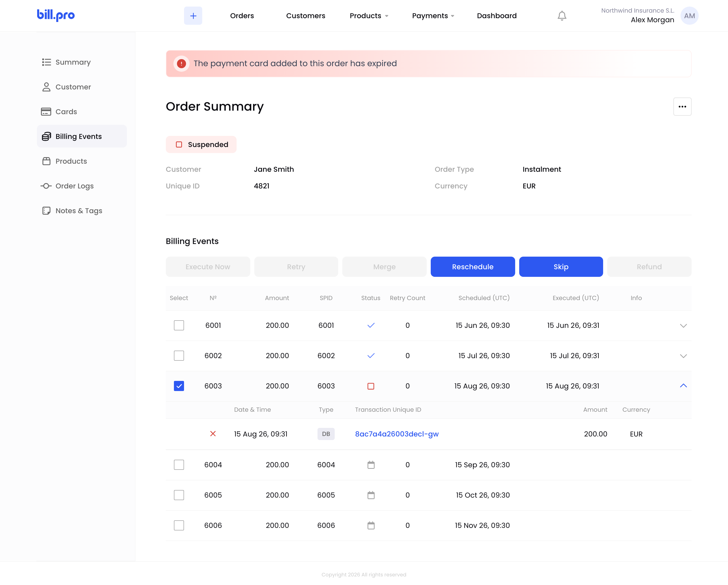This screenshot has height=585, width=728.
Task: Expand details of billing event 6002
Action: pos(683,356)
